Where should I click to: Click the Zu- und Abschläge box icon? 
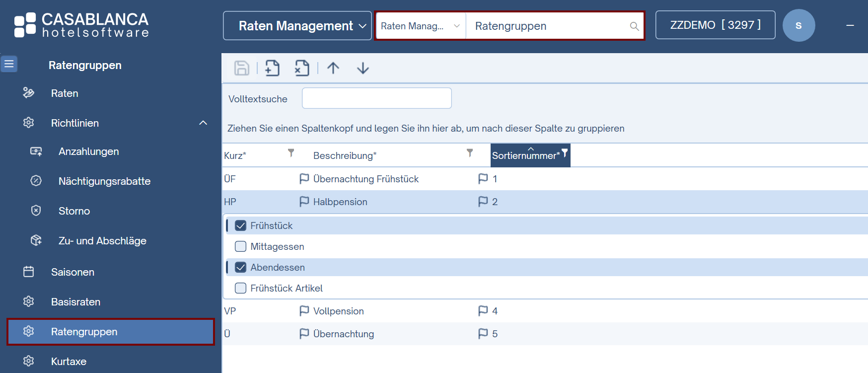(36, 240)
